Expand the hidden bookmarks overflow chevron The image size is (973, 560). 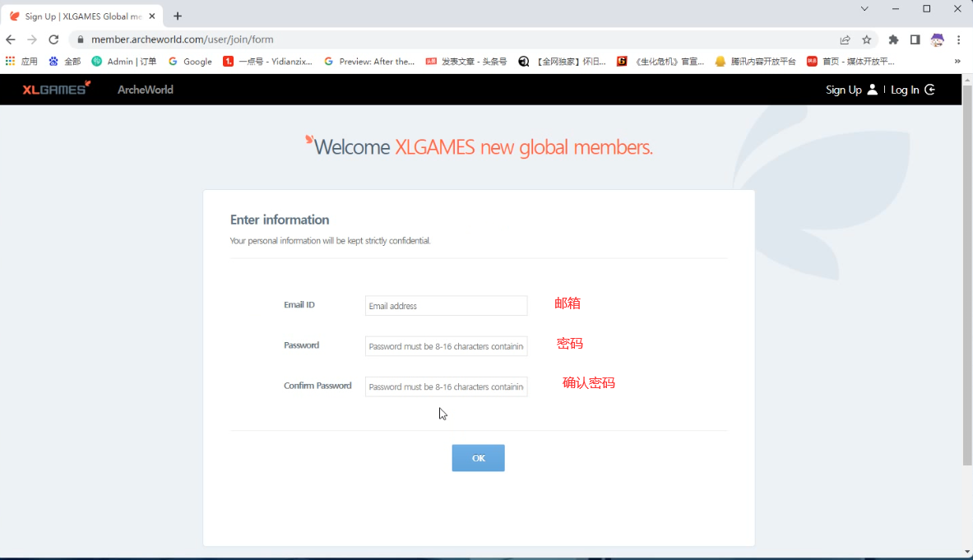(957, 62)
